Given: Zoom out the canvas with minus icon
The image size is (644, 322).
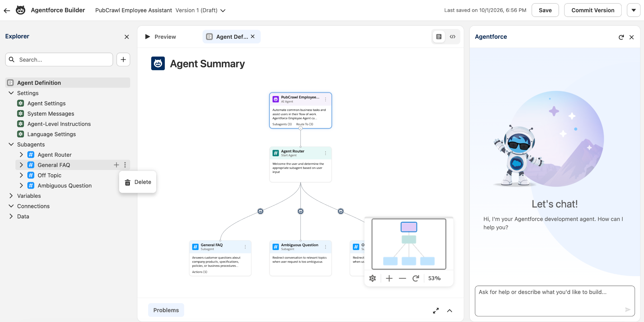Looking at the screenshot, I should (x=402, y=278).
